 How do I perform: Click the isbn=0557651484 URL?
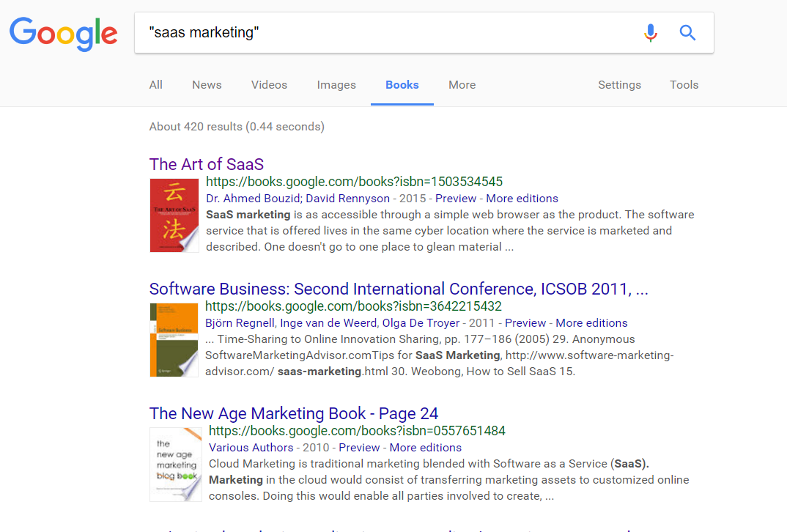point(357,431)
